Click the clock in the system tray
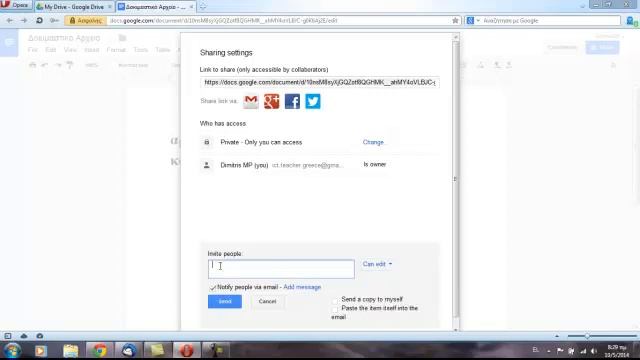 pyautogui.click(x=616, y=351)
